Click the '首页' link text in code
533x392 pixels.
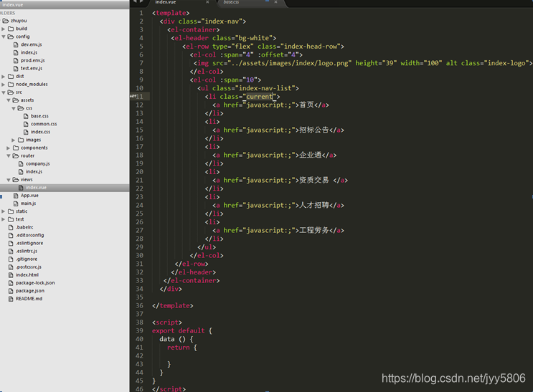click(x=306, y=105)
